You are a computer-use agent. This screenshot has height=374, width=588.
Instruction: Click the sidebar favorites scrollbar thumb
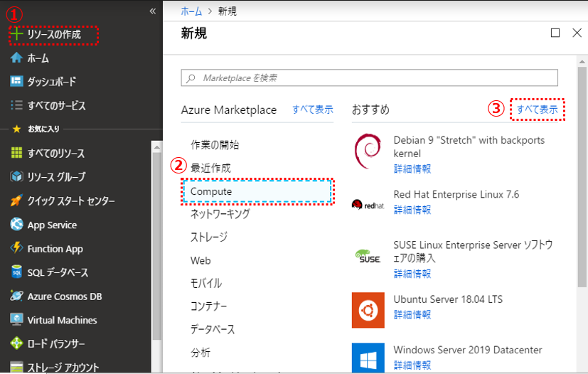156,246
